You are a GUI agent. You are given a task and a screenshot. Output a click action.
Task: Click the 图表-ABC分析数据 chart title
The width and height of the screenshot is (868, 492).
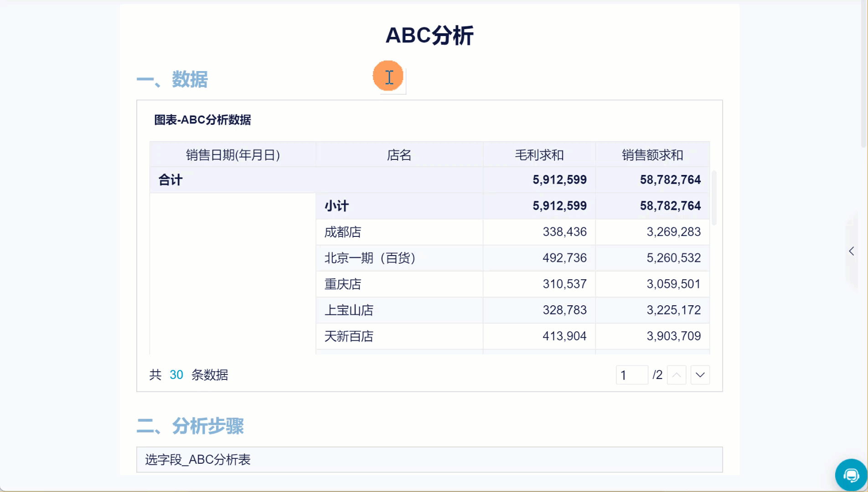(202, 120)
